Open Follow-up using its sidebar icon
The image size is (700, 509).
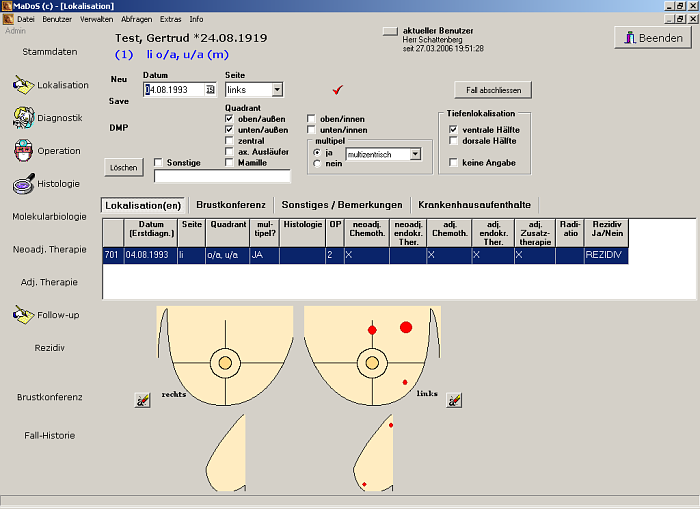[23, 315]
